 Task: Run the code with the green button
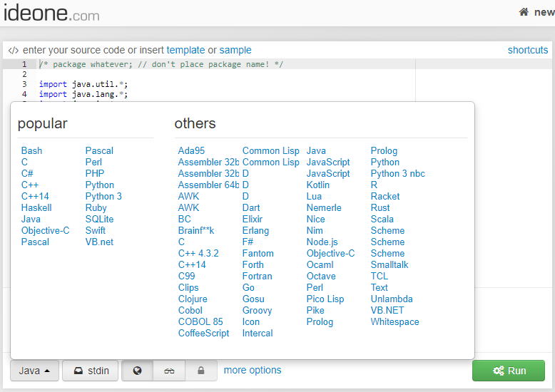tap(509, 371)
